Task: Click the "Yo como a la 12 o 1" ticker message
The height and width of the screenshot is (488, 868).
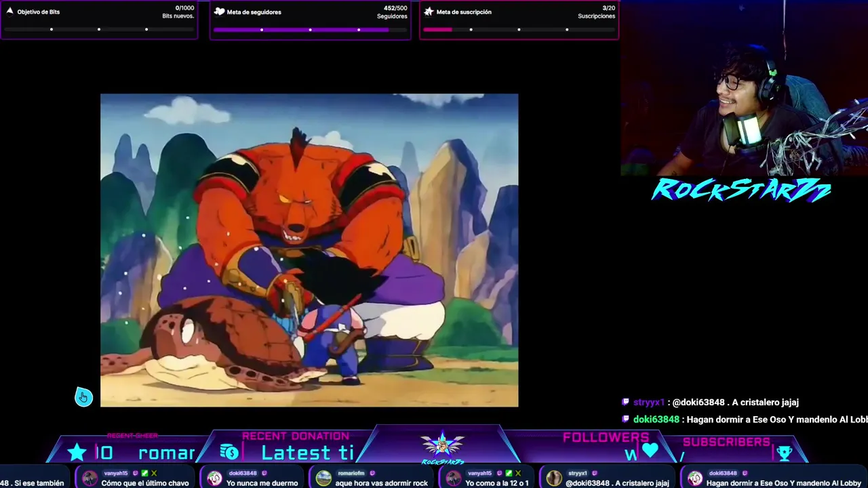Action: [497, 483]
